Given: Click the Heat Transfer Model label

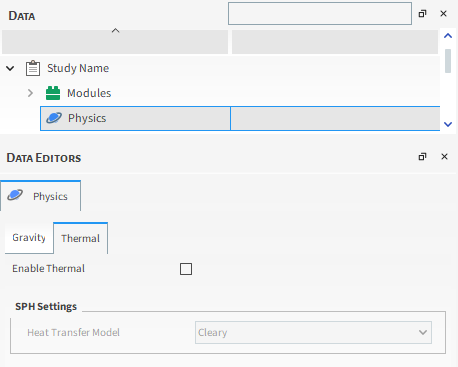Looking at the screenshot, I should pyautogui.click(x=73, y=332).
